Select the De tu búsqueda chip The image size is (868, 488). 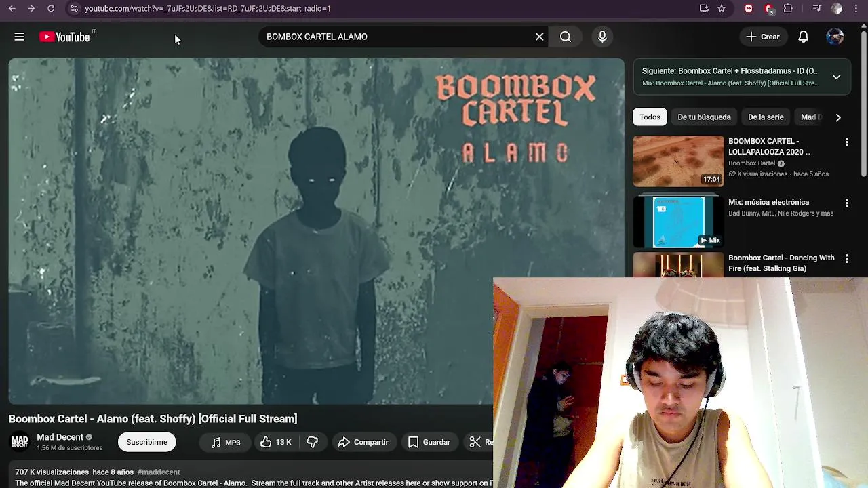(x=704, y=117)
